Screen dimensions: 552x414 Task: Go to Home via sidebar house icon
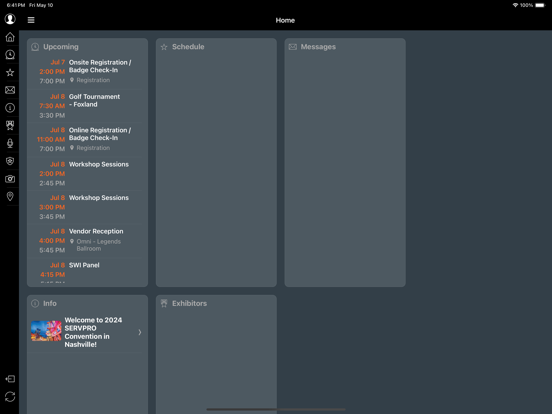(10, 37)
